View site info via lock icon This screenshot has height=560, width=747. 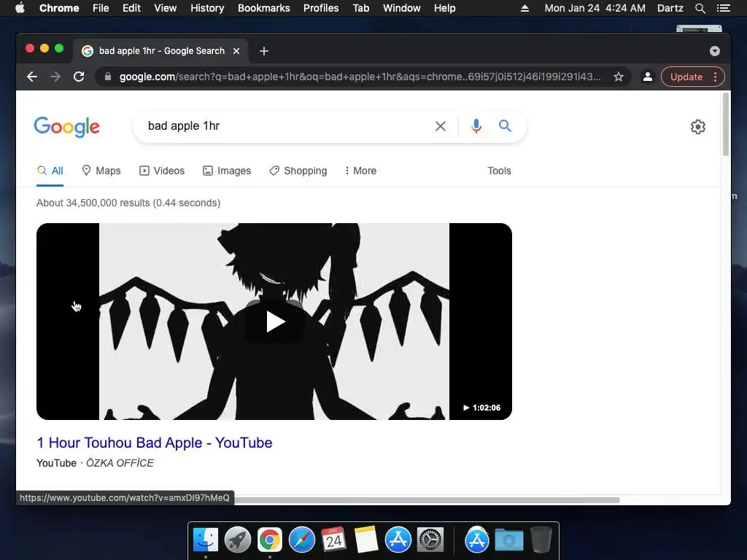tap(108, 77)
